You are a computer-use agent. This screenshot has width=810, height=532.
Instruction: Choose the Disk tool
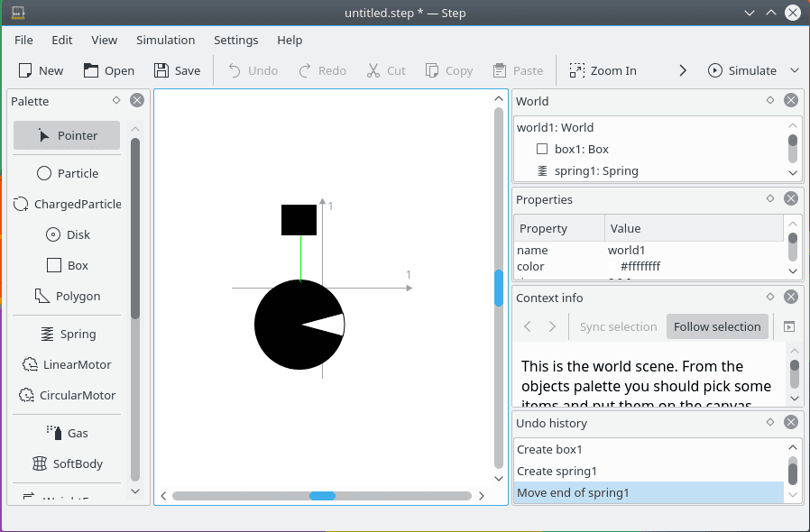click(x=67, y=234)
